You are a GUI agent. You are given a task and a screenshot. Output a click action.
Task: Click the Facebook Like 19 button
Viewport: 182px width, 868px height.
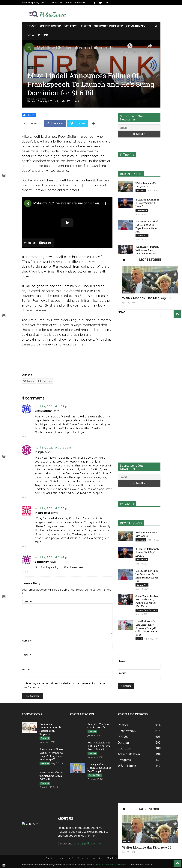(x=29, y=115)
